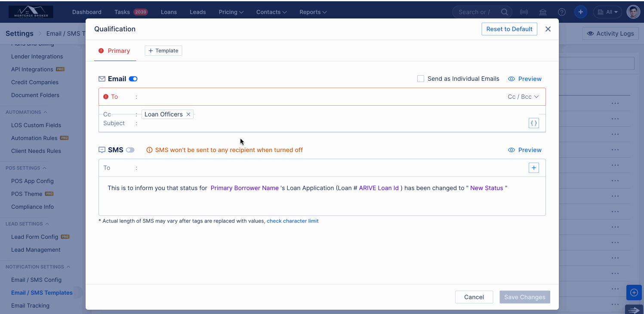Image resolution: width=644 pixels, height=314 pixels.
Task: Click the bank building icon in header
Action: pos(543,12)
